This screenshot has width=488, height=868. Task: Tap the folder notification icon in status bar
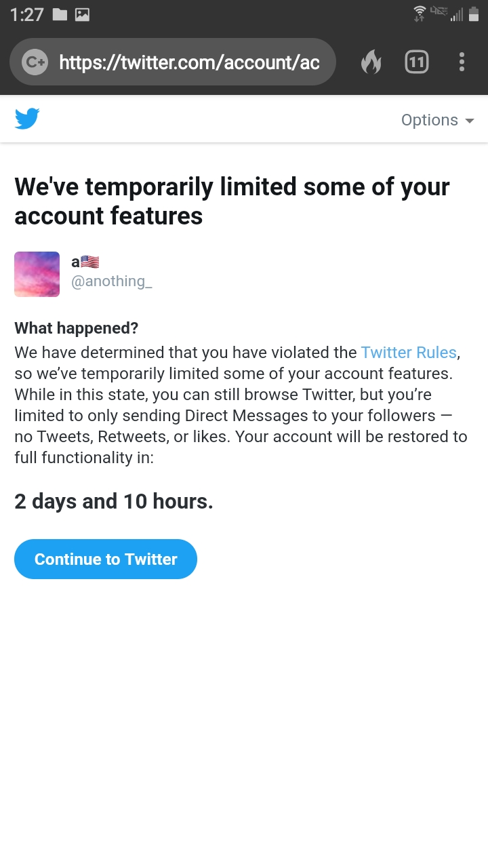click(x=60, y=14)
